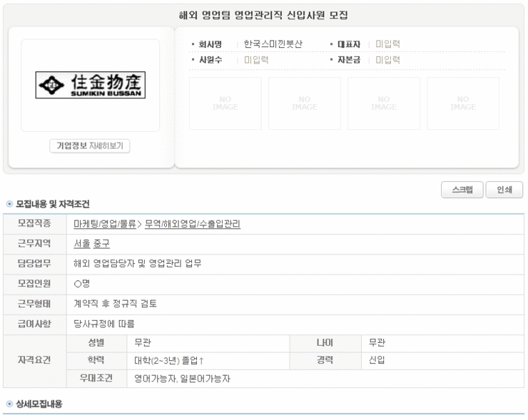Click the bullet icon beside 상세모집내용
528x420 pixels.
(9, 404)
